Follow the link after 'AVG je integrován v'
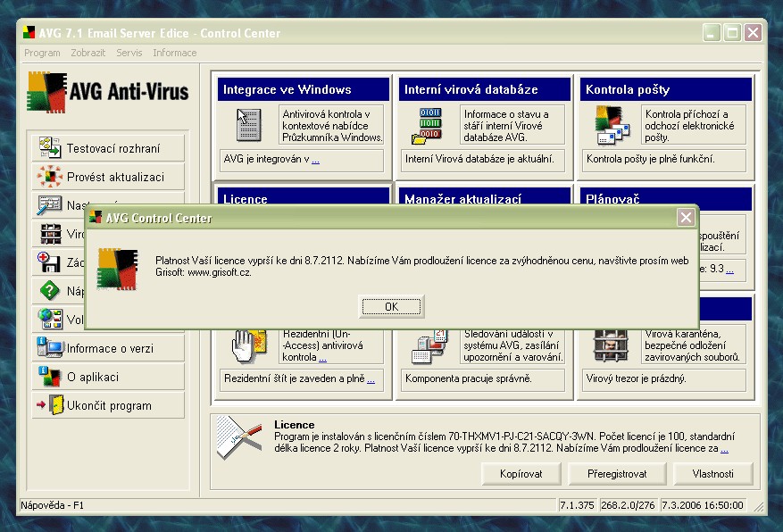The width and height of the screenshot is (783, 532). (x=316, y=160)
